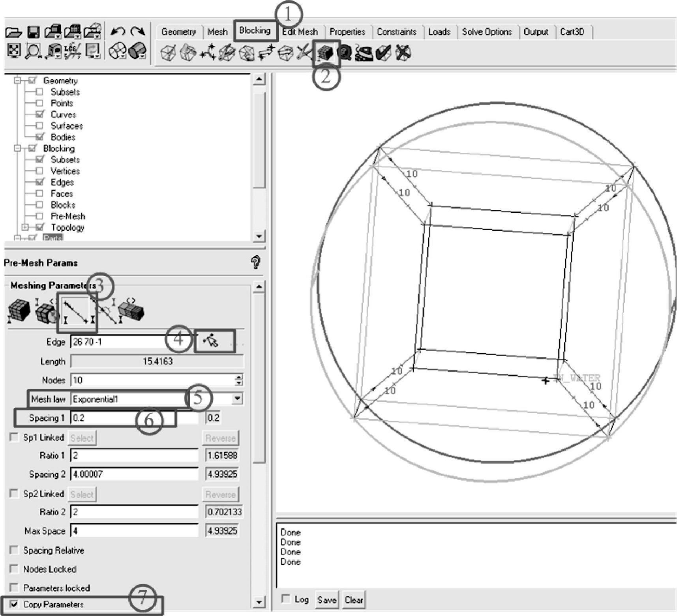This screenshot has width=677, height=616.
Task: Redo the last action
Action: click(138, 32)
